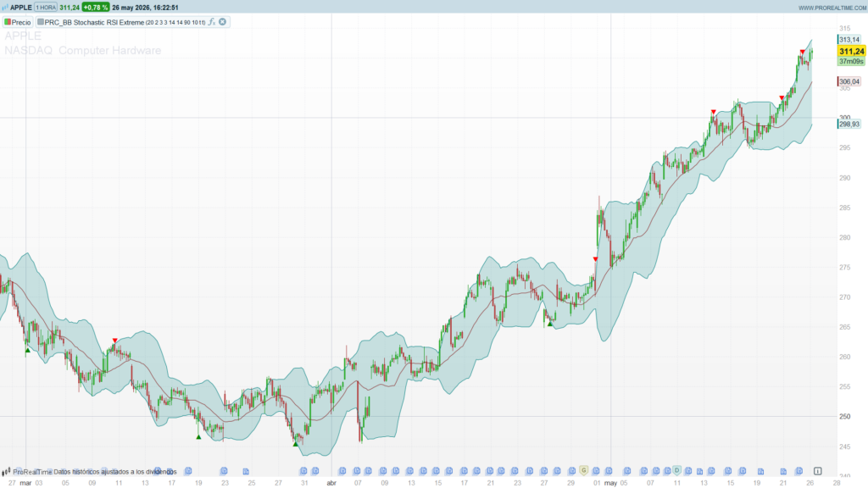Open the fx formula editor icon
Screen dimensions: 868x488
211,22
